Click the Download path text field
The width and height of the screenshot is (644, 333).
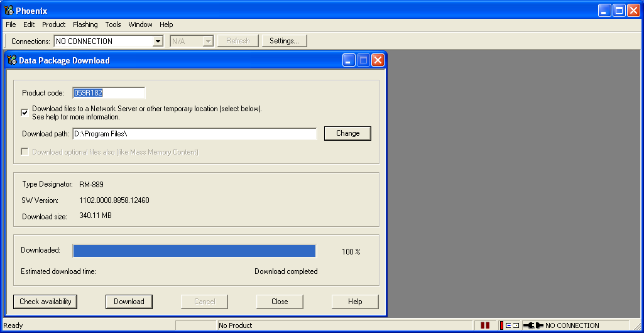pos(195,134)
